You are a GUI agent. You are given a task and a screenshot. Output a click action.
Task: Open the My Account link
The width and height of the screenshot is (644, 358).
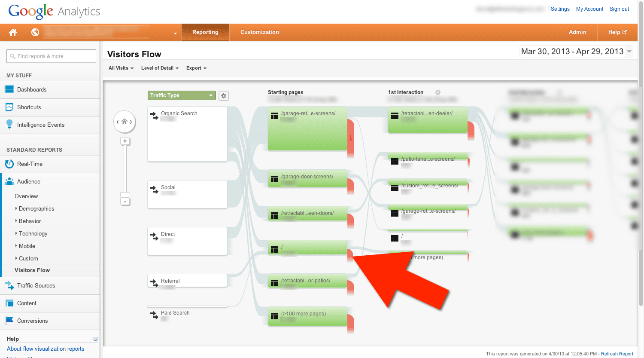point(589,9)
